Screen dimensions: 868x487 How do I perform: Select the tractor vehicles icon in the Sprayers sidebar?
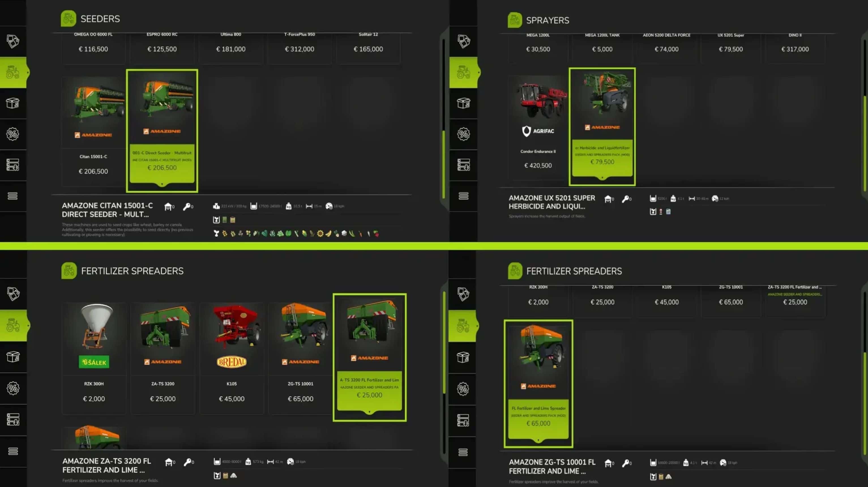pos(463,72)
